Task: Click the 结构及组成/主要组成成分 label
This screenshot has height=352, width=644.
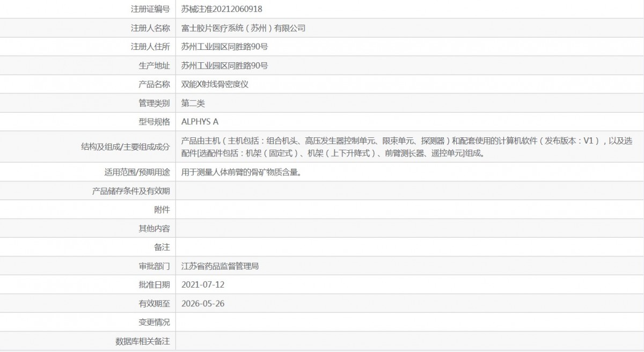Action: click(x=125, y=146)
